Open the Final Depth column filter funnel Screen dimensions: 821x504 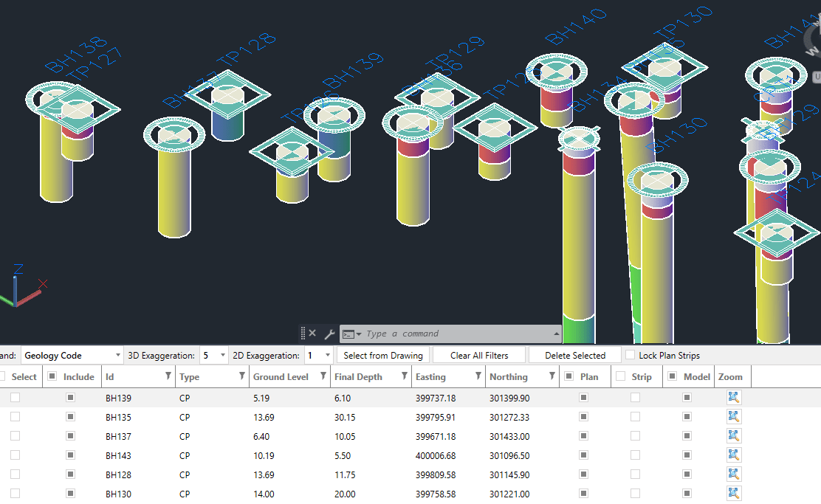(x=404, y=376)
